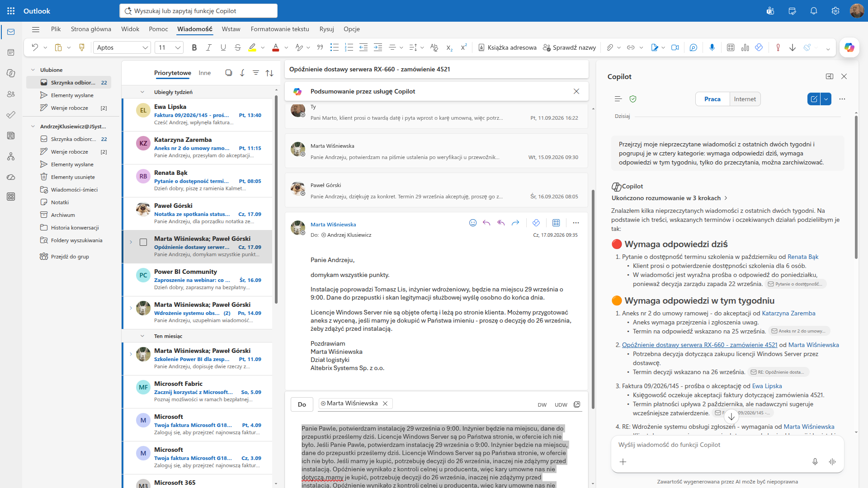This screenshot has width=868, height=488.
Task: Switch Copilot to Praca mode
Action: coord(712,99)
